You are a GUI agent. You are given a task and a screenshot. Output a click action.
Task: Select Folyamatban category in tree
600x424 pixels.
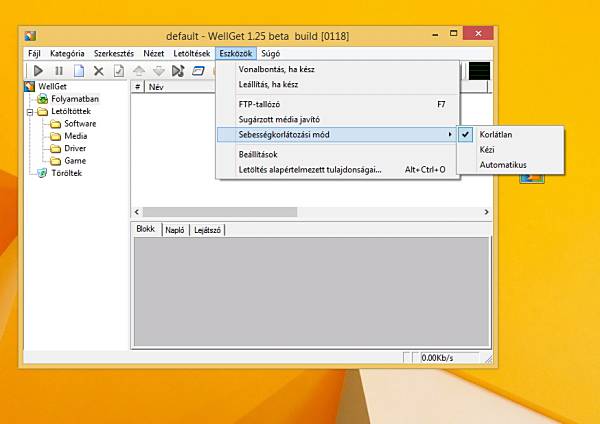75,99
